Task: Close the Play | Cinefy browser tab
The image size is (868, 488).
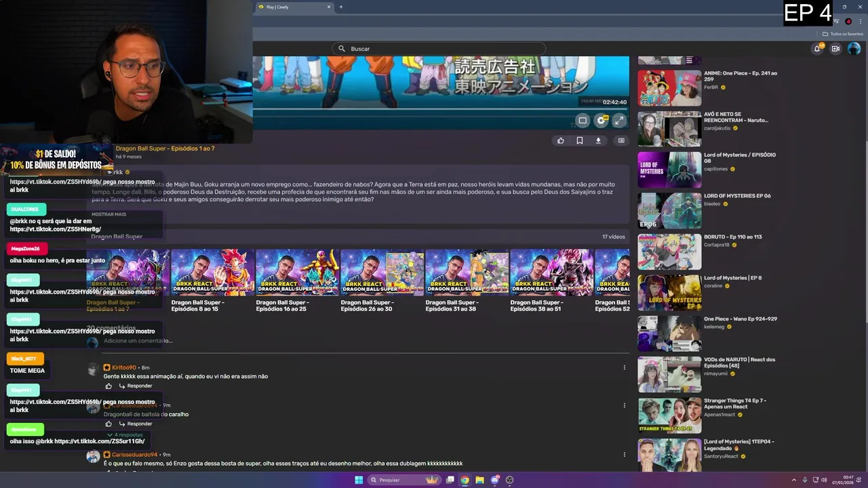Action: coord(329,7)
